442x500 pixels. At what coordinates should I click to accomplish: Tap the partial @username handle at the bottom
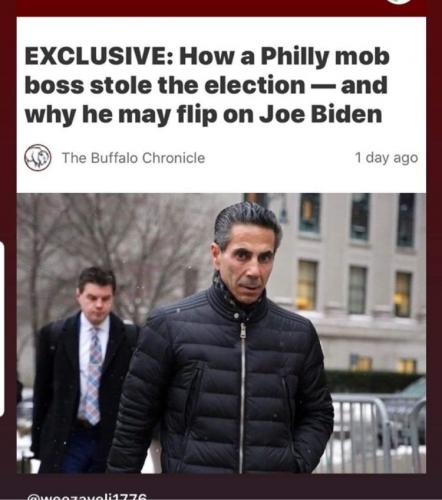click(87, 496)
